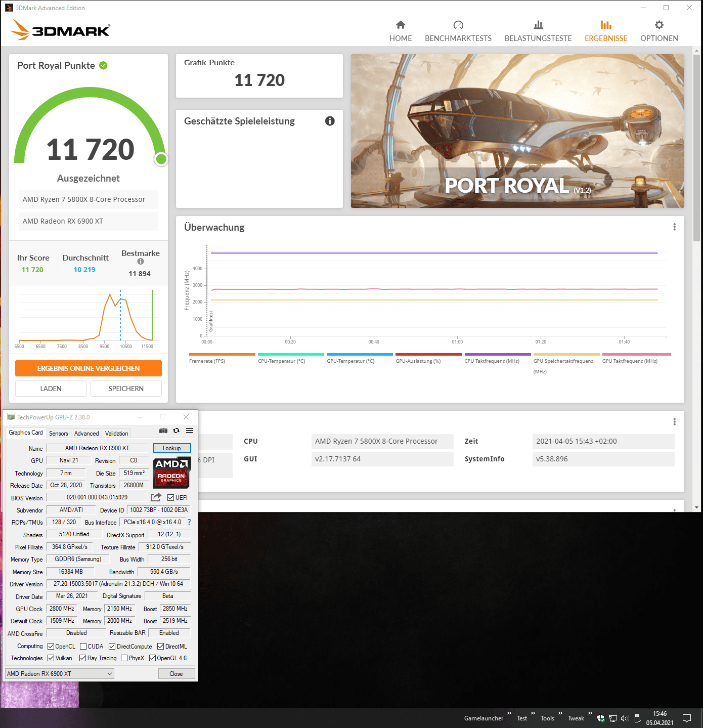The height and width of the screenshot is (728, 703).
Task: Click the GPU-Z title bar app icon
Action: 11,417
